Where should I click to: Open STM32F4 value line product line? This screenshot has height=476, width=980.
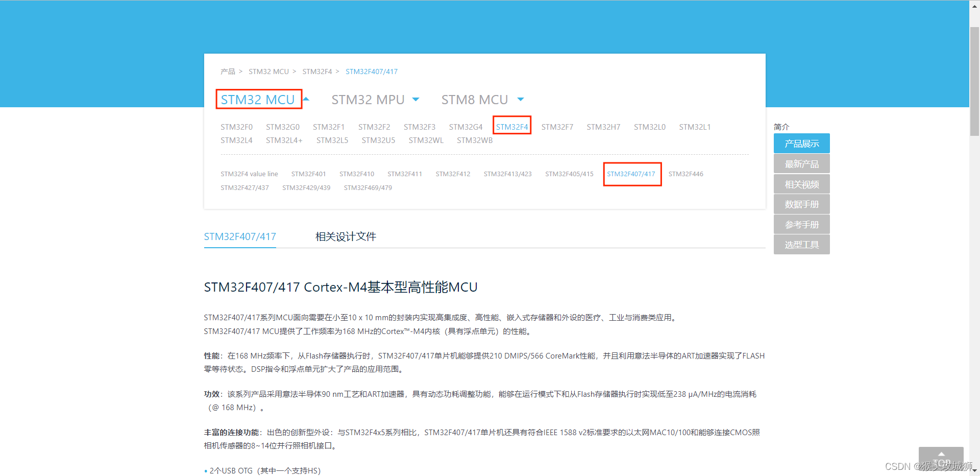(249, 174)
